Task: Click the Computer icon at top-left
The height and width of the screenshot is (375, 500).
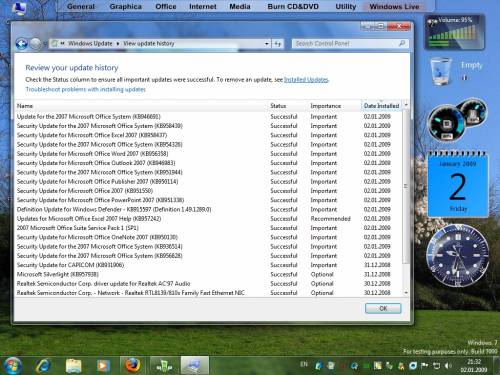Action: click(x=19, y=8)
